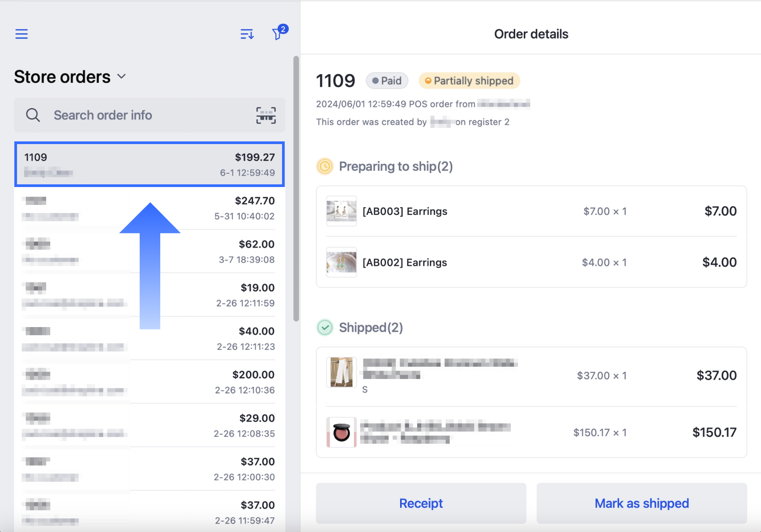Open the $37.00 order at 11:59:47
This screenshot has width=761, height=532.
tap(150, 511)
